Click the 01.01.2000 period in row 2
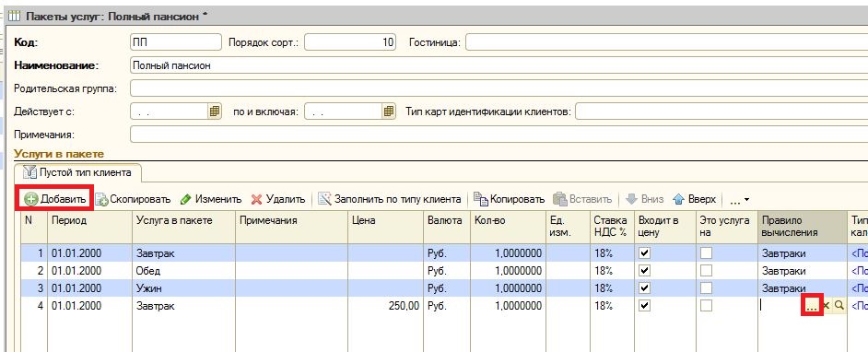Viewport: 868px width, 352px height. [89, 271]
